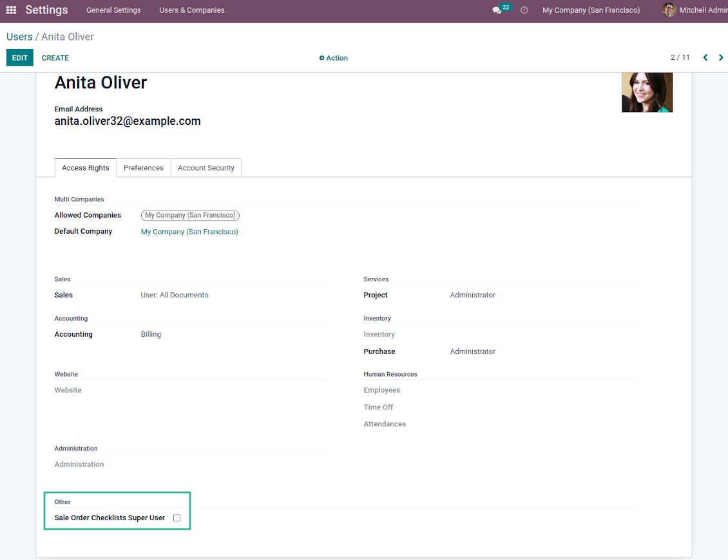The image size is (728, 560).
Task: Click the Attendances field label
Action: point(385,424)
